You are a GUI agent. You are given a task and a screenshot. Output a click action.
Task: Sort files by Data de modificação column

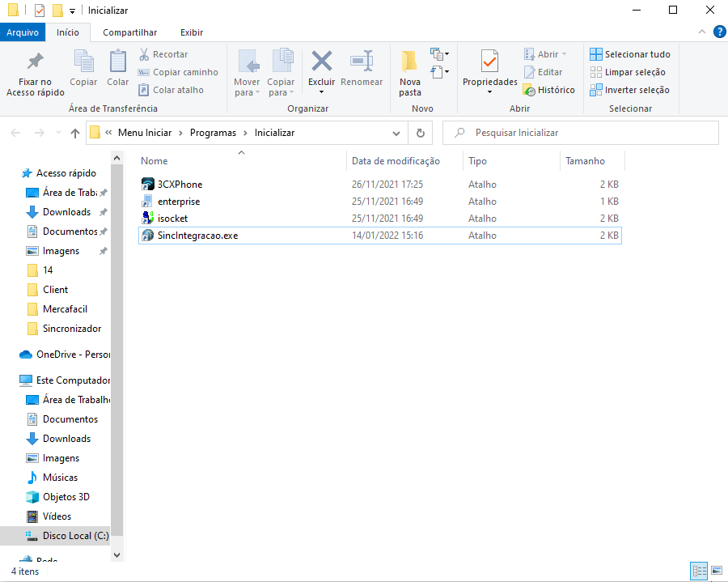pos(396,161)
